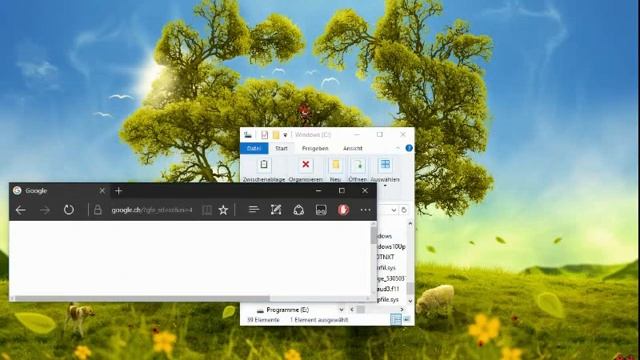
Task: Switch to Ansicht ribbon tab
Action: 353,148
